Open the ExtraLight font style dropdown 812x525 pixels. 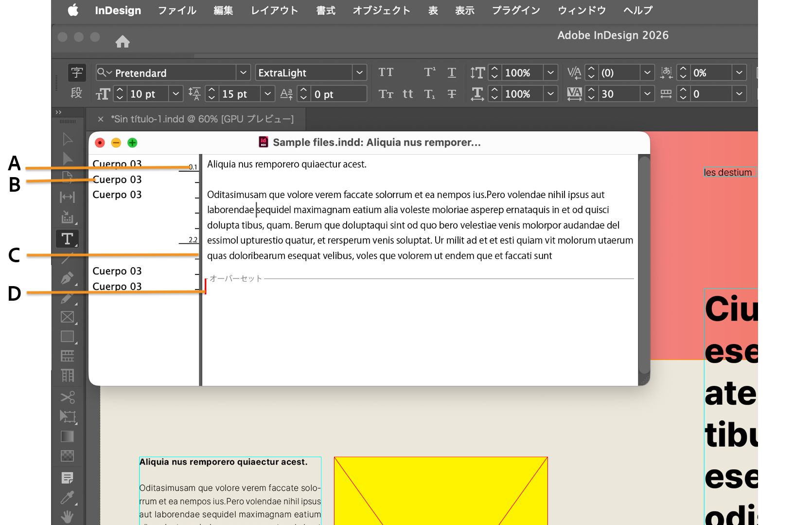point(359,72)
